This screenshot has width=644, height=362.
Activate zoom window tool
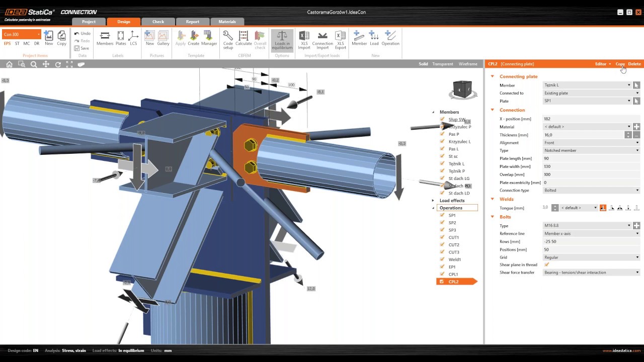coord(22,64)
